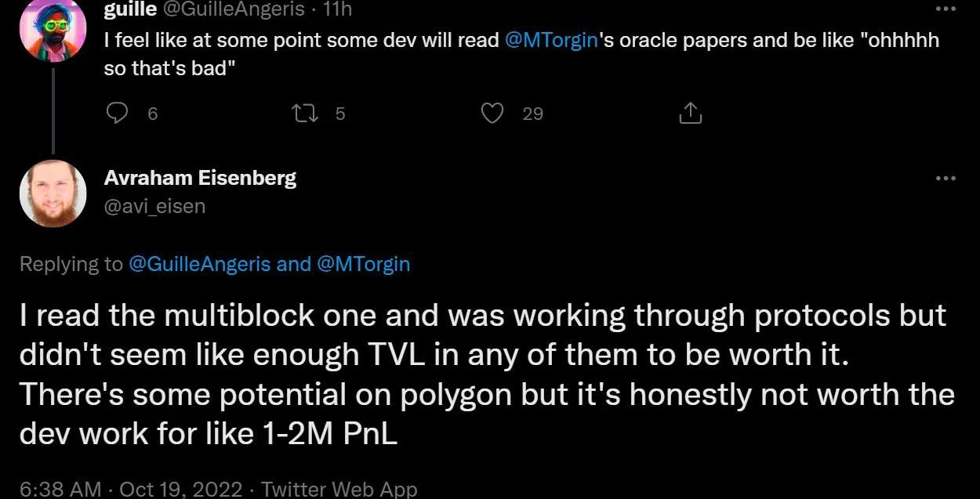This screenshot has width=980, height=499.
Task: Click @GuilleAngeris in the 'Replying to' line
Action: pos(200,264)
